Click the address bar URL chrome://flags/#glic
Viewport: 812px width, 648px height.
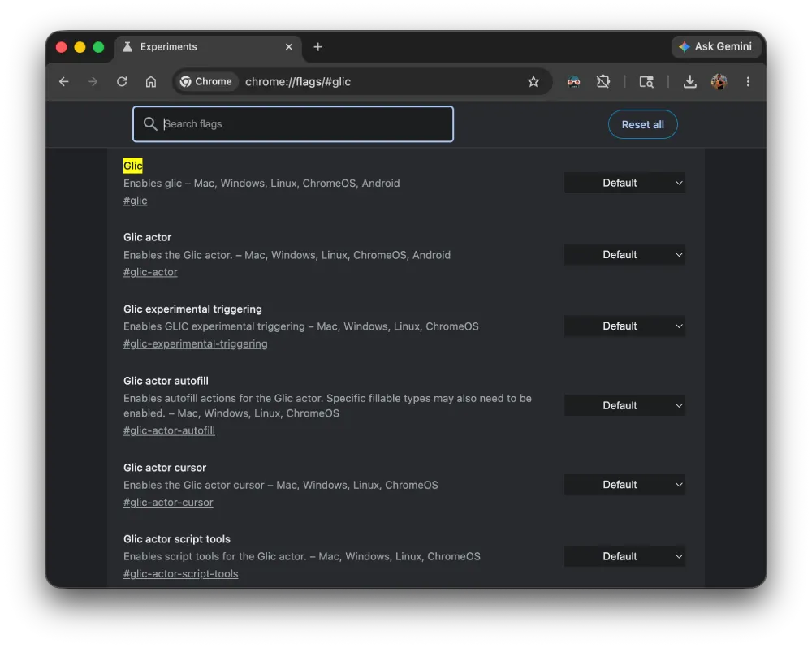click(298, 82)
